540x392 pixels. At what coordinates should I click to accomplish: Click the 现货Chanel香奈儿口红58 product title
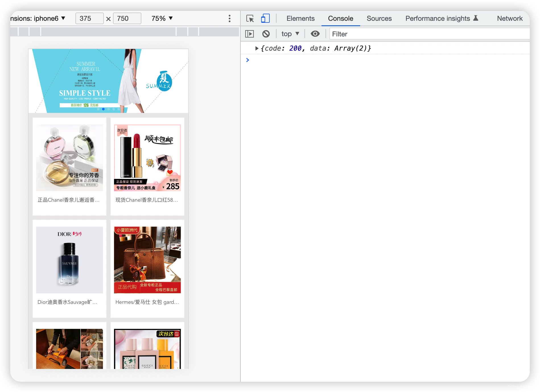(x=147, y=200)
